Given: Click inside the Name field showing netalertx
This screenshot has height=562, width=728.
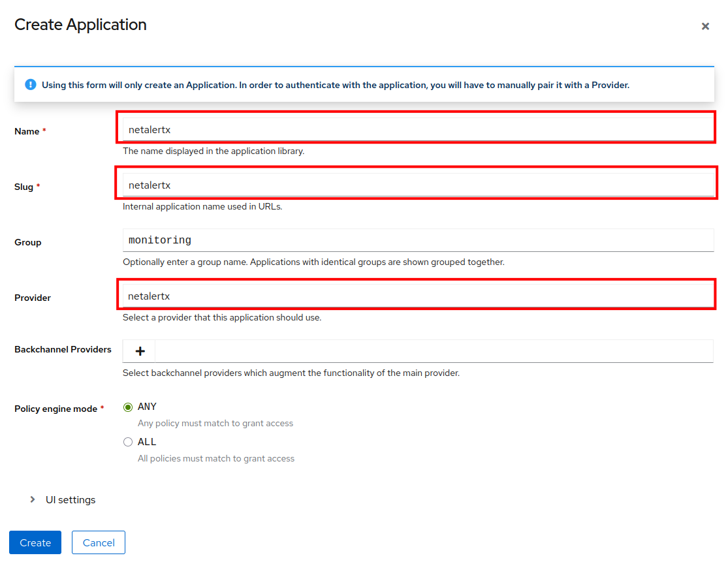Looking at the screenshot, I should pyautogui.click(x=418, y=128).
